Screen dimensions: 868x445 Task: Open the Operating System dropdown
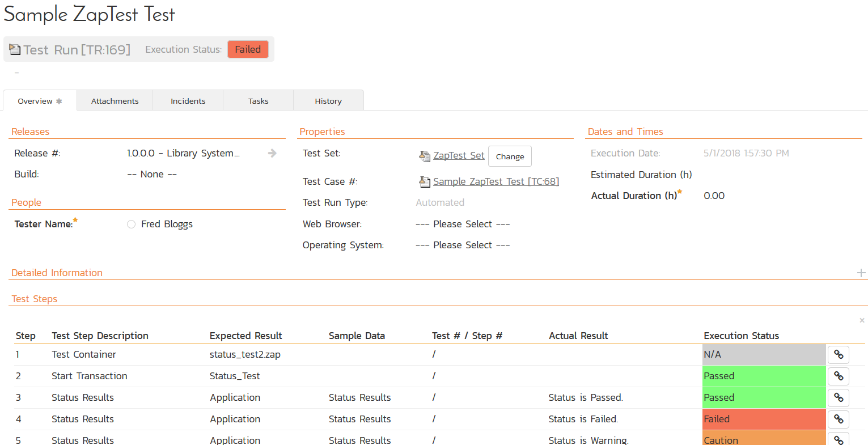(x=463, y=245)
